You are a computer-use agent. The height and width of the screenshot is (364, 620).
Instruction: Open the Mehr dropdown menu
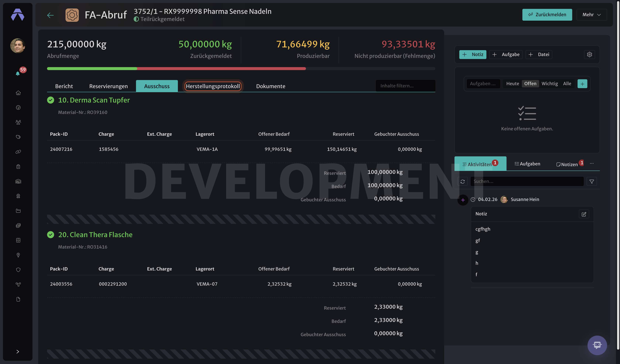[x=592, y=15]
